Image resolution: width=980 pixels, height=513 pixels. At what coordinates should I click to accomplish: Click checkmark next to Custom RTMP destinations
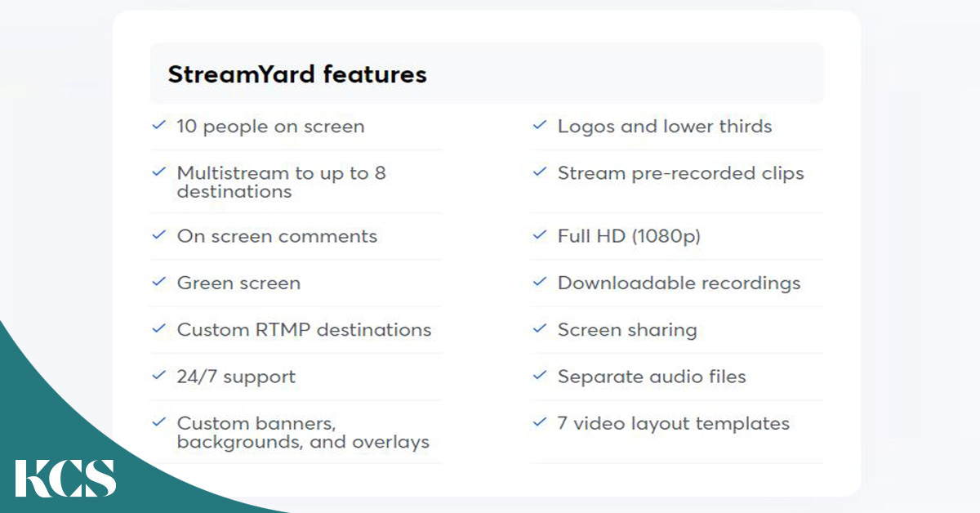[159, 330]
